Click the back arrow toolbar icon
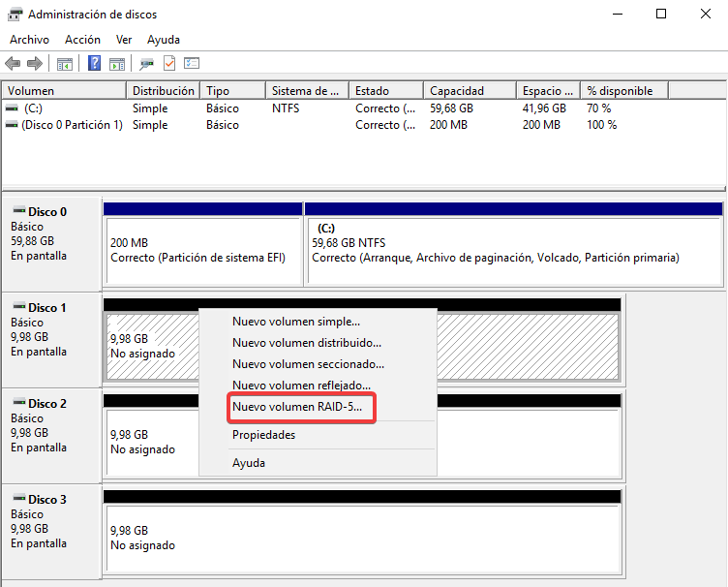The width and height of the screenshot is (728, 587). pos(13,64)
